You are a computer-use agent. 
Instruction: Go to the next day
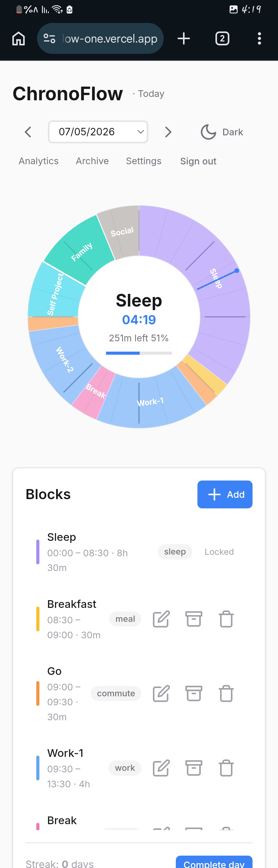[168, 132]
